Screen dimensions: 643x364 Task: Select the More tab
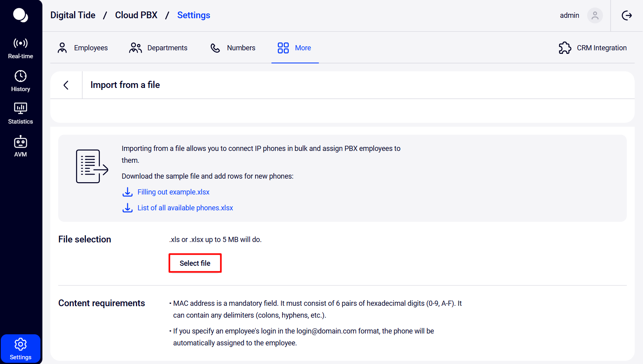coord(295,48)
